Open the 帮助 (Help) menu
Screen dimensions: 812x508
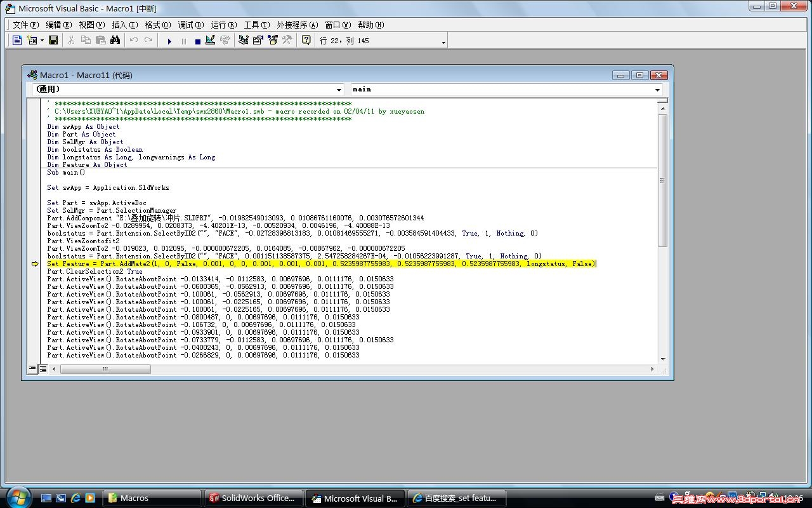(x=371, y=25)
